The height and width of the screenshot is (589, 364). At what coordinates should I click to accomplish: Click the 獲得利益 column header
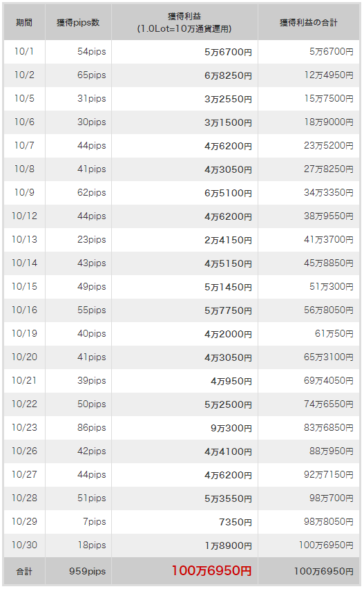184,22
